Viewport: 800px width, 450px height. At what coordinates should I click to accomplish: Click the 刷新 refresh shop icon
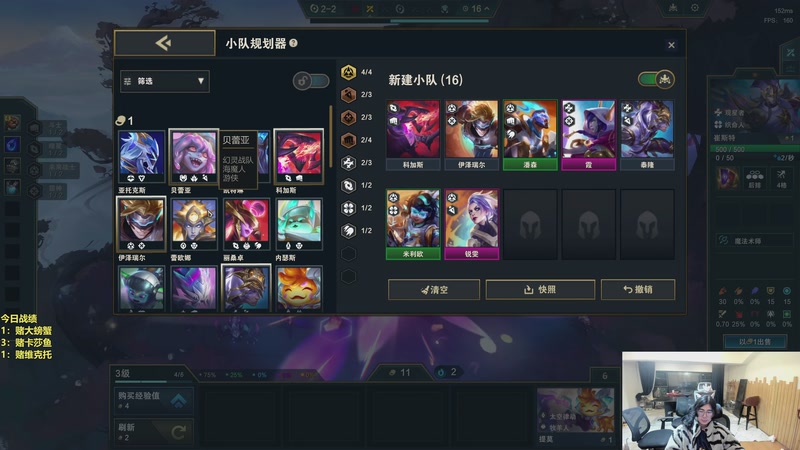(x=178, y=433)
